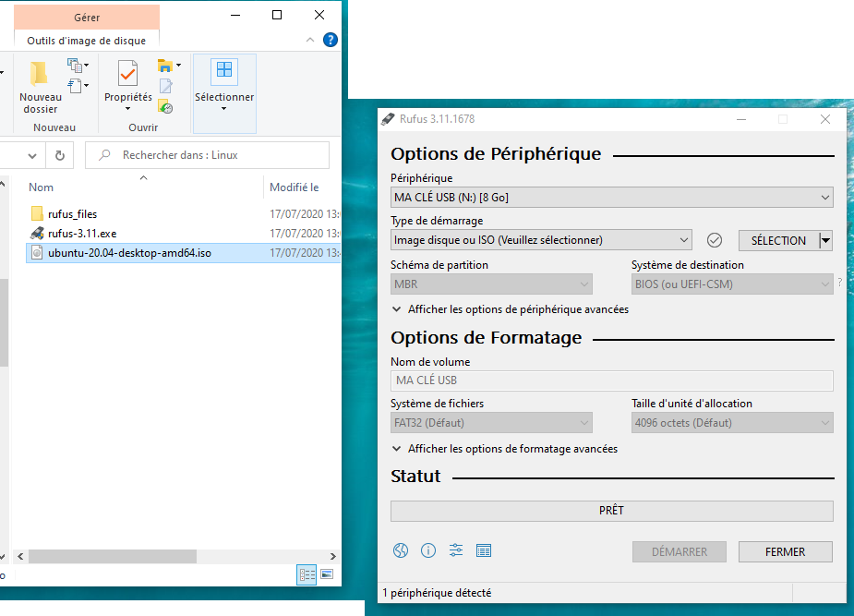Open the Périphérique dropdown in Rufus

click(611, 197)
